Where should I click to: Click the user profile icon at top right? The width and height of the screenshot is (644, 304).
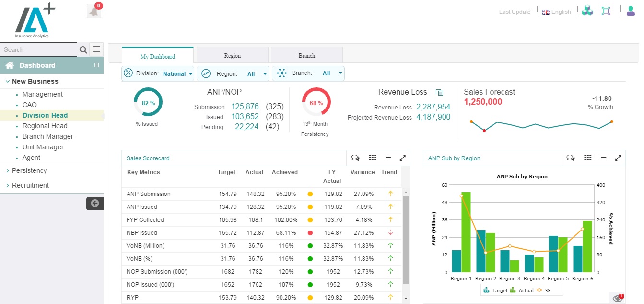[x=631, y=10]
